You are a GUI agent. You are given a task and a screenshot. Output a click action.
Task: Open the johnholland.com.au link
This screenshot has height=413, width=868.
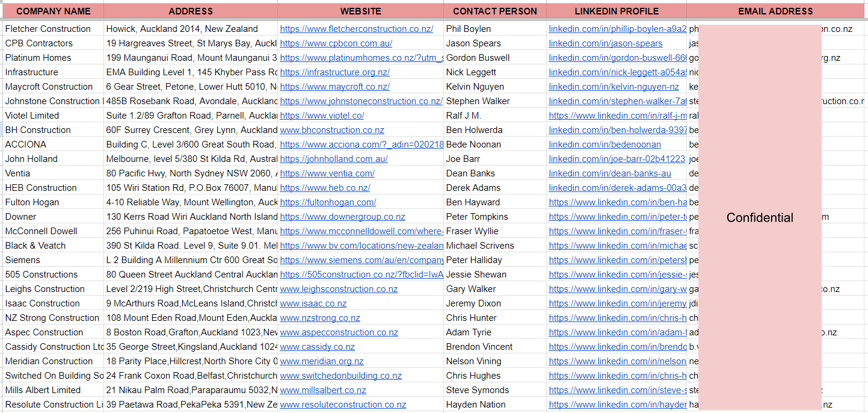coord(334,159)
